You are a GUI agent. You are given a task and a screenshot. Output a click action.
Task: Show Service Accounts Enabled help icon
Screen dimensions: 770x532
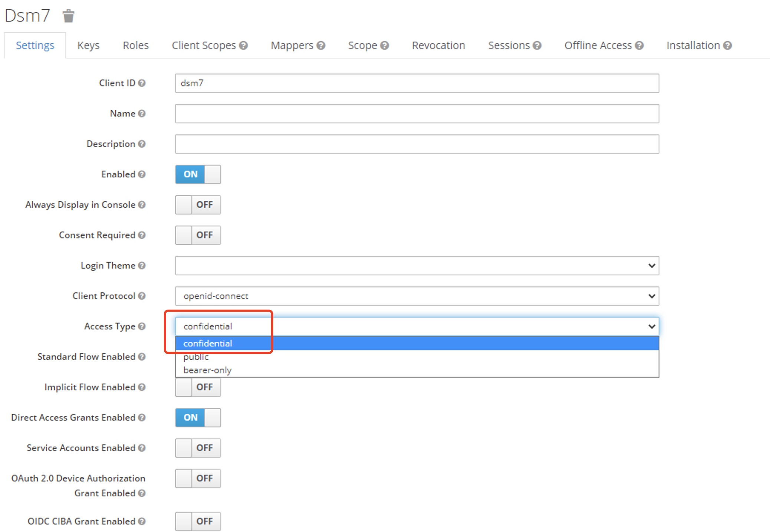tap(142, 448)
